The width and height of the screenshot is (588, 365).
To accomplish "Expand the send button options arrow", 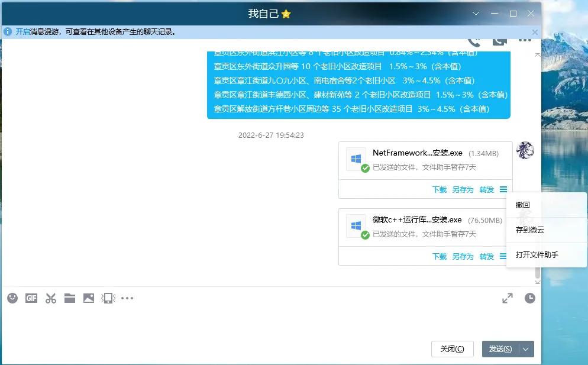I will coord(527,349).
